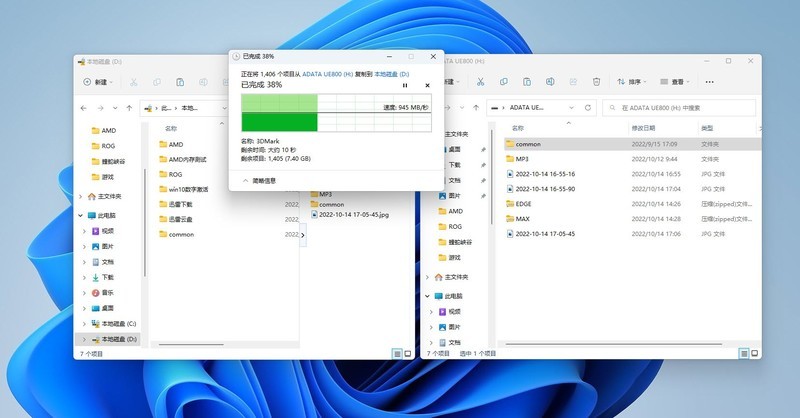The image size is (800, 418).
Task: Open the 本地磁盘 (D:) destination link in copy dialog
Action: tap(392, 74)
